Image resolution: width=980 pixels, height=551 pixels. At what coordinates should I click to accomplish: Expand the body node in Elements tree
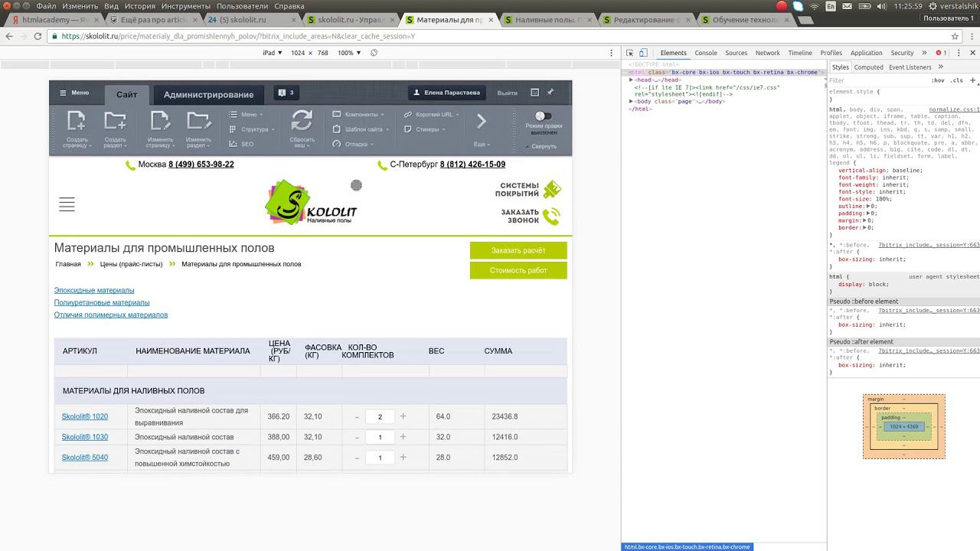tap(631, 101)
